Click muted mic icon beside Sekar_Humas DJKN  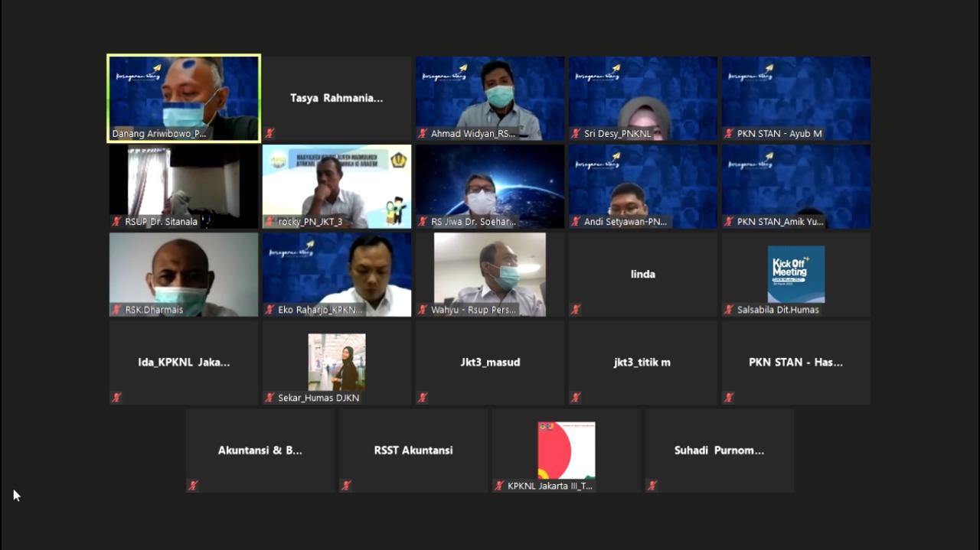click(x=269, y=398)
